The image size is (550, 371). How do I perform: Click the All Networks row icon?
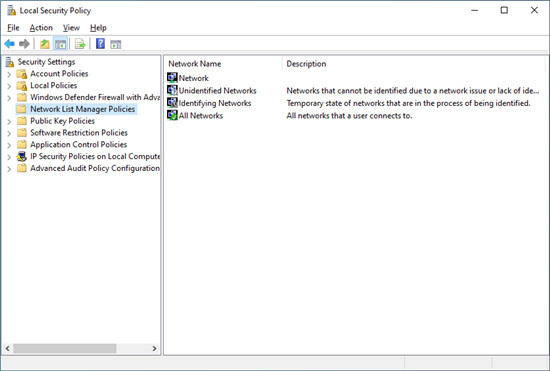click(172, 115)
